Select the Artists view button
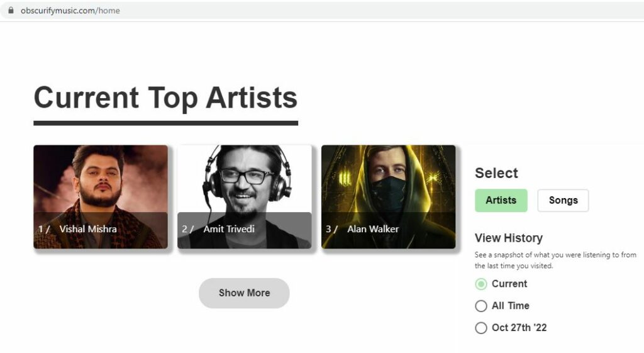This screenshot has width=644, height=353. 501,201
